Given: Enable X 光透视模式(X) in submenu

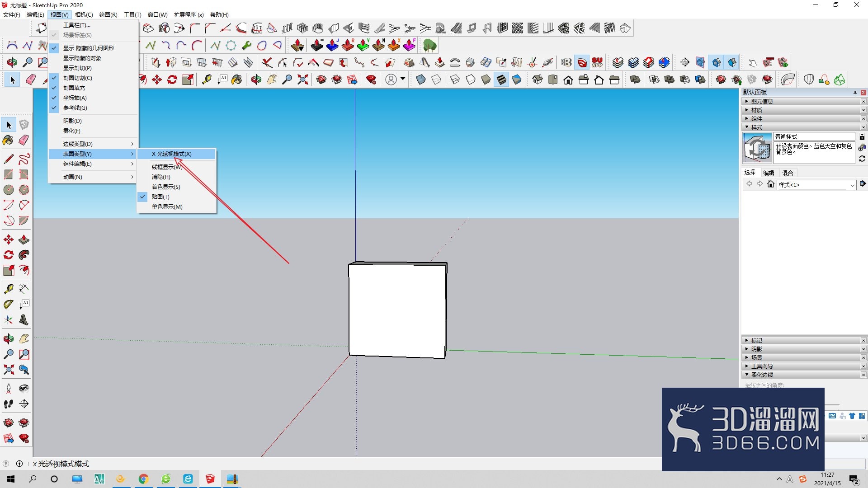Looking at the screenshot, I should point(176,154).
